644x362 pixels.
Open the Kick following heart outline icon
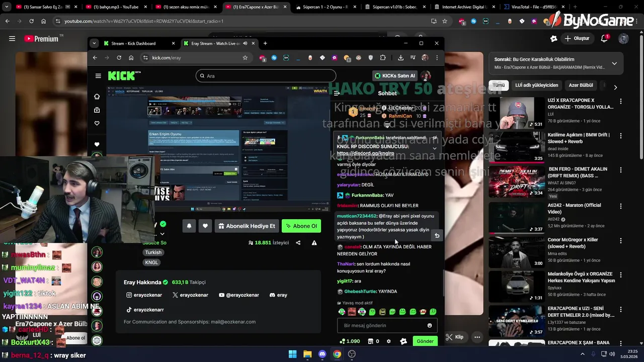[97, 123]
